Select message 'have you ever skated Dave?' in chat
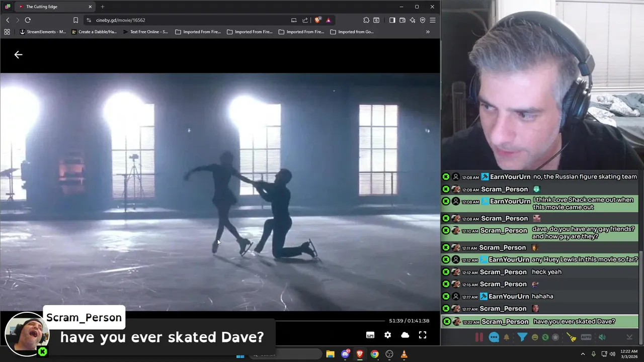 (x=574, y=321)
